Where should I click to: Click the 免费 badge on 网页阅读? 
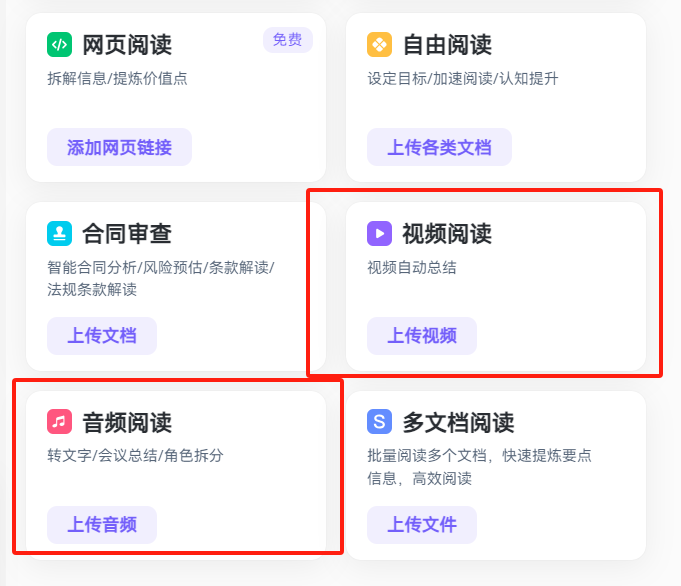tap(288, 40)
